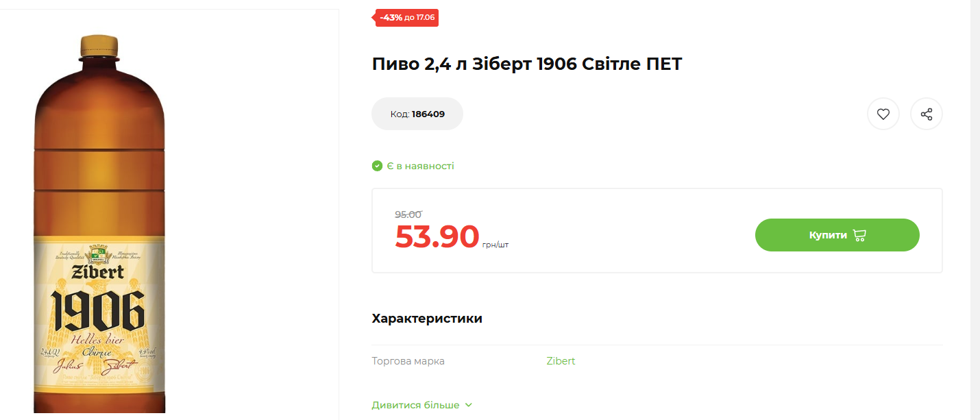Click the Торгова марка attribute label
This screenshot has height=420, width=980.
click(408, 361)
